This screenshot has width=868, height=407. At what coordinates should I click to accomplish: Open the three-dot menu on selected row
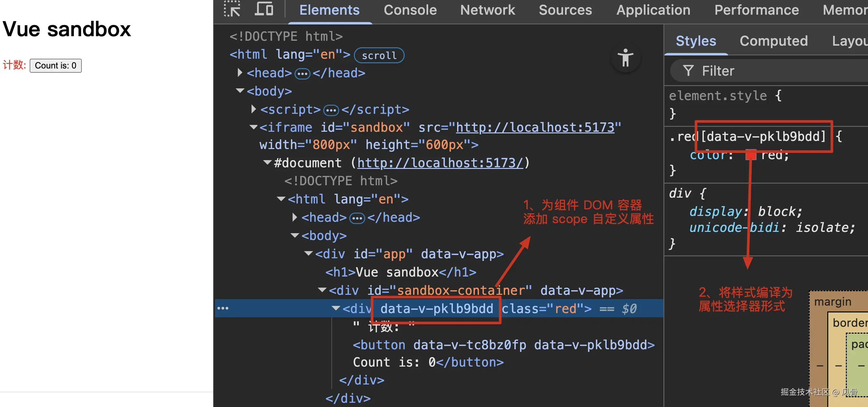tap(223, 308)
